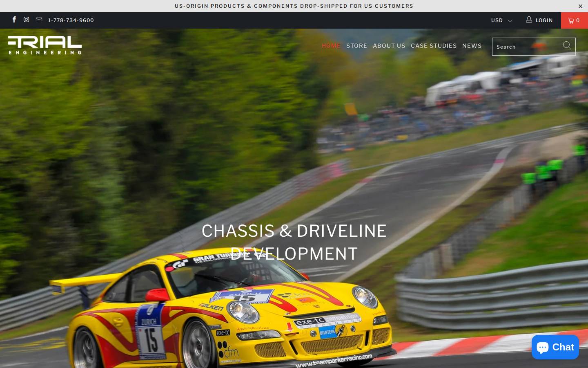Open the STORE menu item
Screen dimensions: 588x368
click(356, 46)
